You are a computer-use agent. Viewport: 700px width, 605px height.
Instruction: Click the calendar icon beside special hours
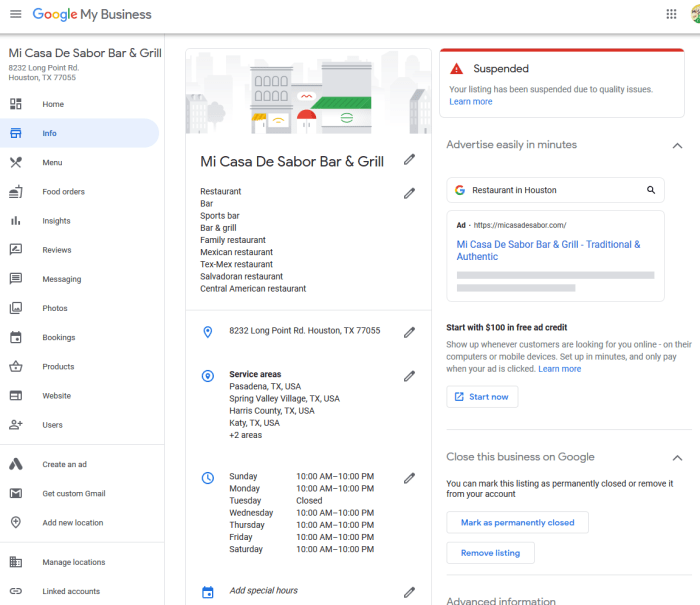tap(208, 592)
